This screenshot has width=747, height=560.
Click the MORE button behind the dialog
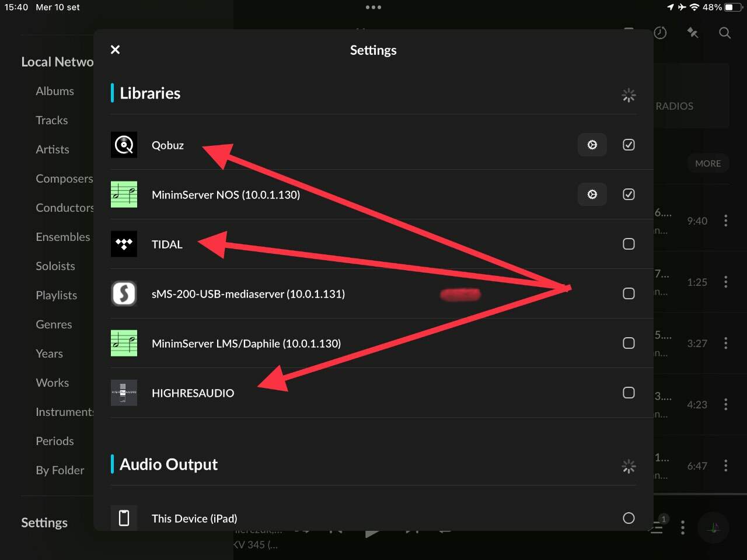point(708,163)
